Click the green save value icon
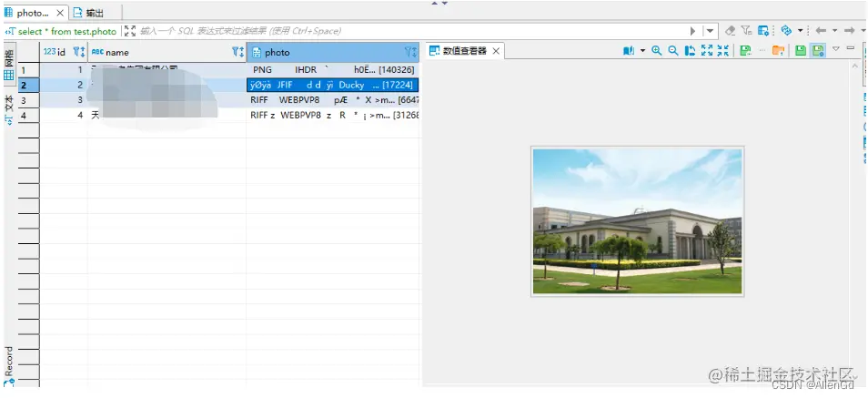This screenshot has width=868, height=398. [801, 51]
